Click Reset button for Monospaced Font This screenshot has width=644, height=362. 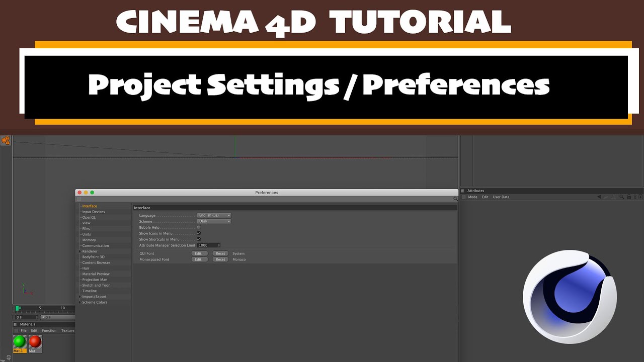(220, 259)
